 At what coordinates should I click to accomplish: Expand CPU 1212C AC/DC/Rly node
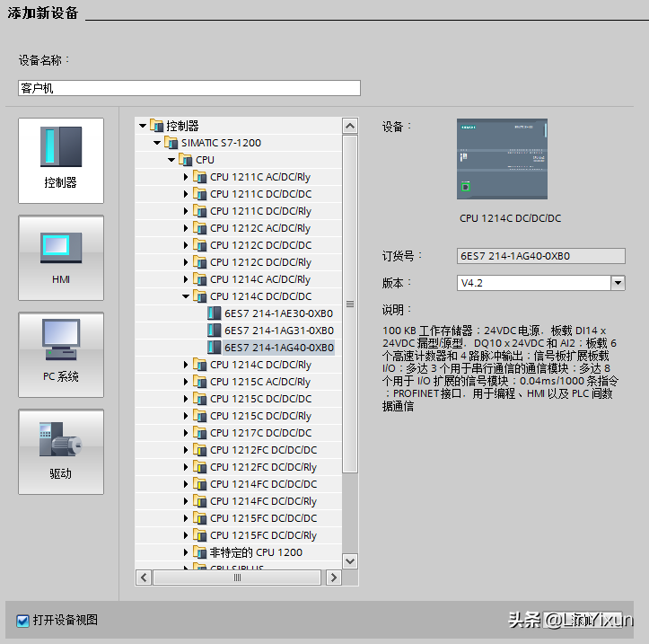click(x=186, y=228)
